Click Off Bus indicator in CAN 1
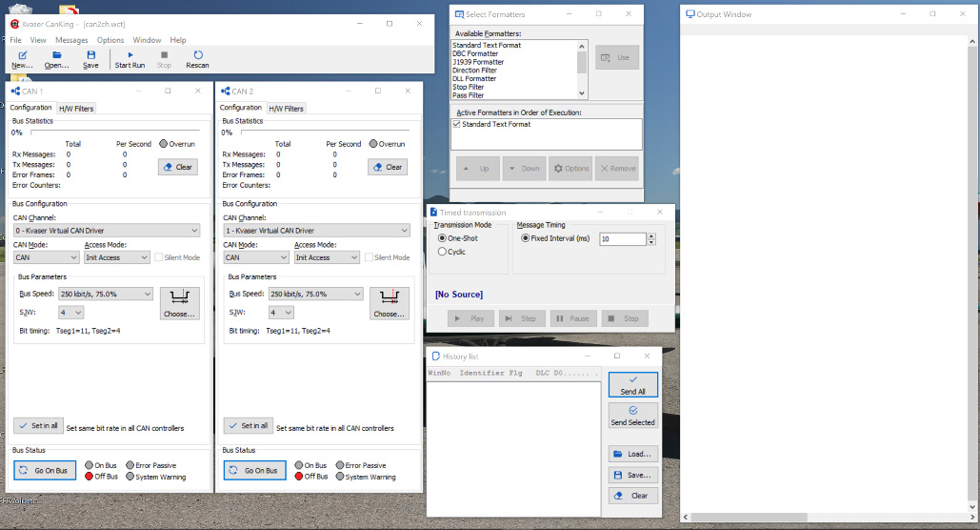The width and height of the screenshot is (980, 530). 90,477
